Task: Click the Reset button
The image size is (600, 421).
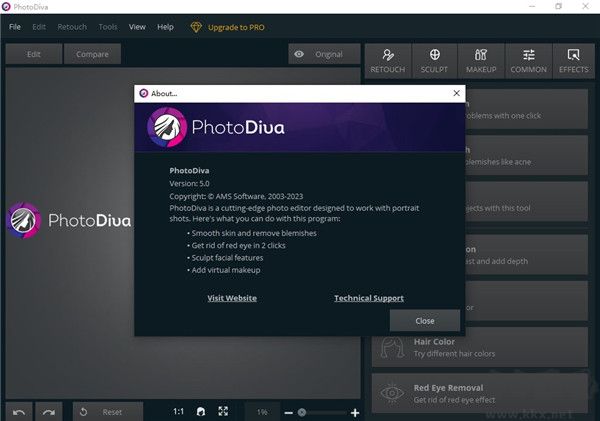Action: (108, 412)
